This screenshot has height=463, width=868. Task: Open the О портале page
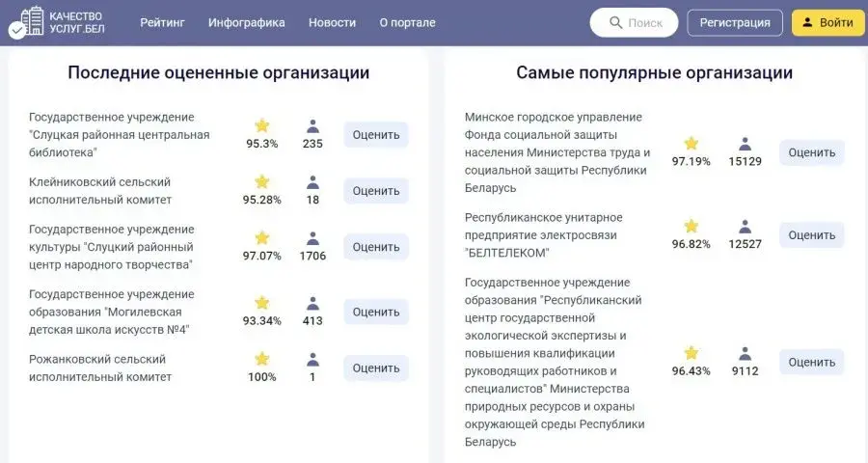pos(407,22)
